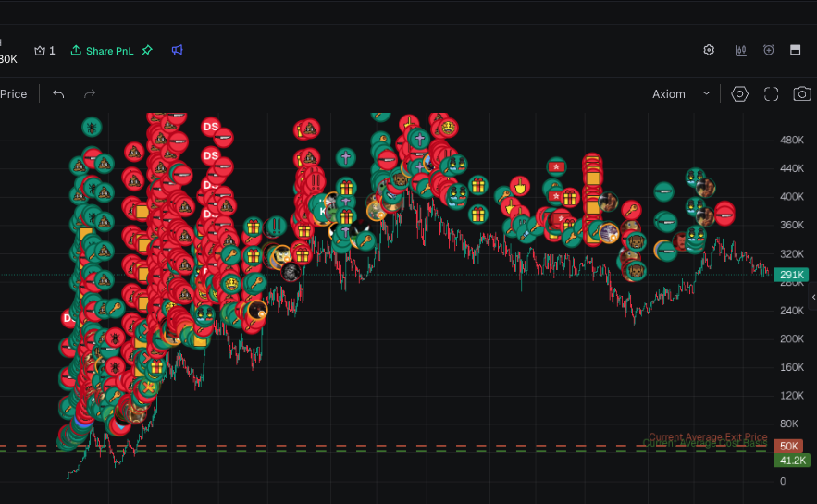Click the rightmost red knife trade marker
The image size is (817, 504).
click(x=724, y=214)
